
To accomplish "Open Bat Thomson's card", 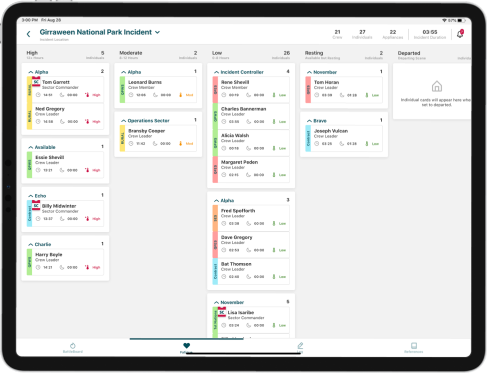I will tap(251, 271).
